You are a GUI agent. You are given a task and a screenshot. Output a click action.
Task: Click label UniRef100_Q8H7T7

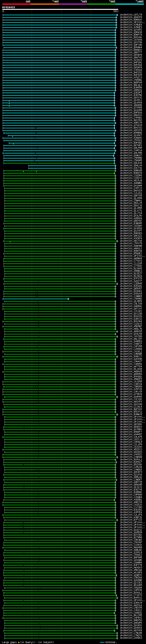click(x=131, y=53)
